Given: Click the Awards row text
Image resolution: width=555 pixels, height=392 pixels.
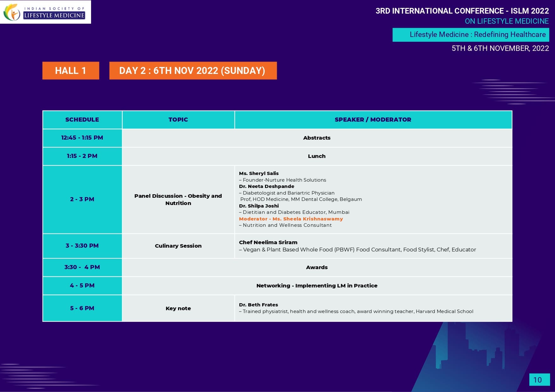Looking at the screenshot, I should (x=317, y=267).
